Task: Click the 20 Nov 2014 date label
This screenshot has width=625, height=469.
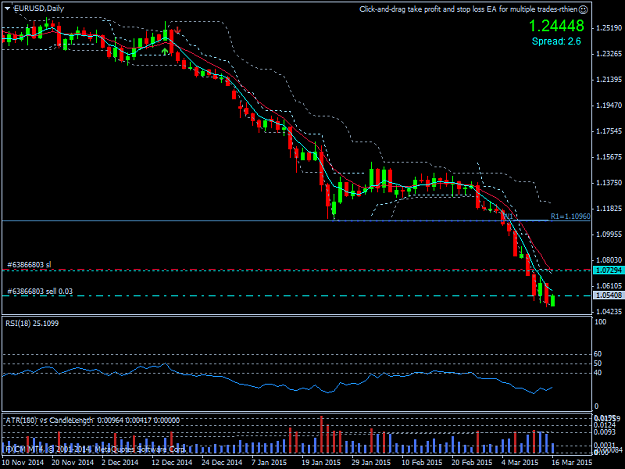Action: point(73,462)
